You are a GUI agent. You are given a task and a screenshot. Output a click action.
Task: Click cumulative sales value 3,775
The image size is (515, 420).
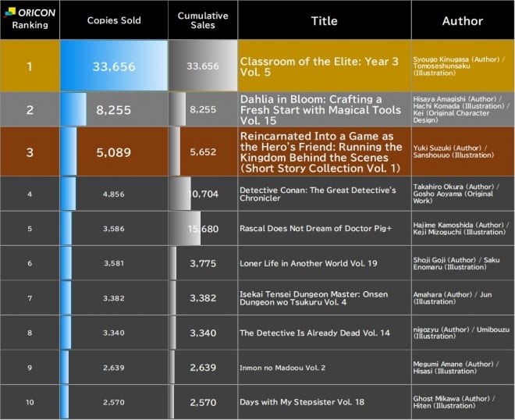(x=203, y=264)
